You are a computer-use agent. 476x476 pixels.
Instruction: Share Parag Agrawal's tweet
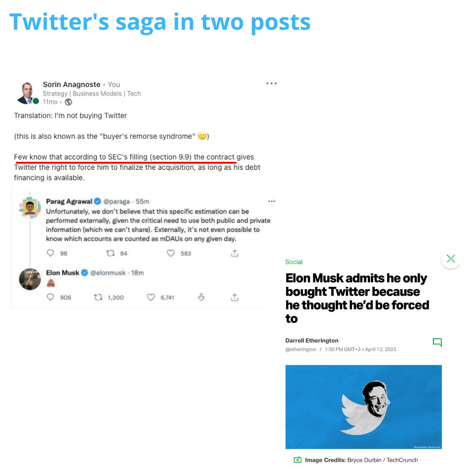coord(234,253)
